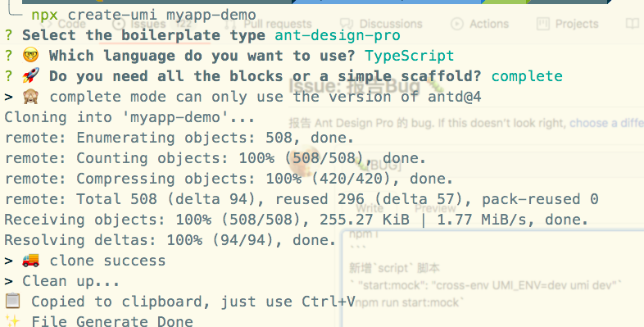Click 'Copied to clipboard, just use Ctrl+V' text

(193, 302)
